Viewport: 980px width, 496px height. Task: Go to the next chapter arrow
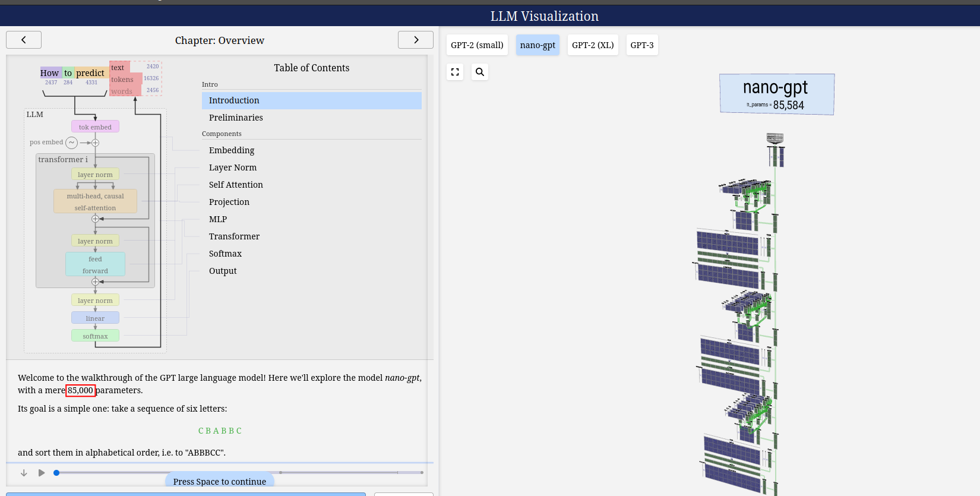coord(416,40)
